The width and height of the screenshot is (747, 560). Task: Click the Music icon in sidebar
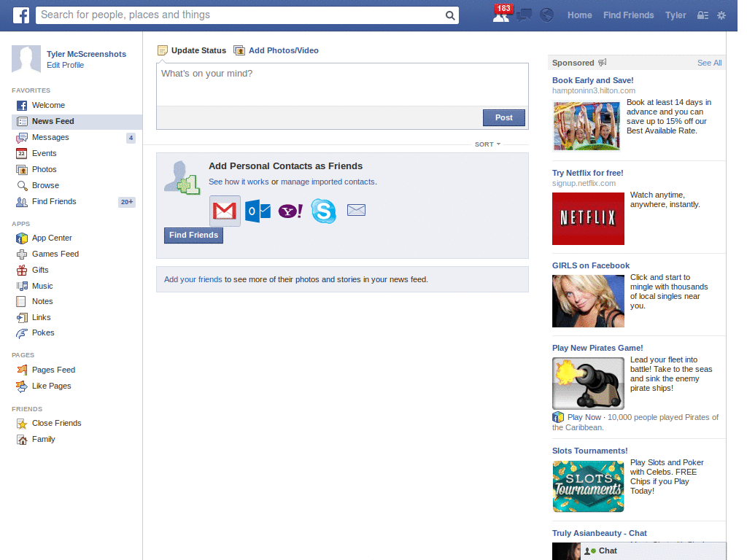click(x=22, y=286)
